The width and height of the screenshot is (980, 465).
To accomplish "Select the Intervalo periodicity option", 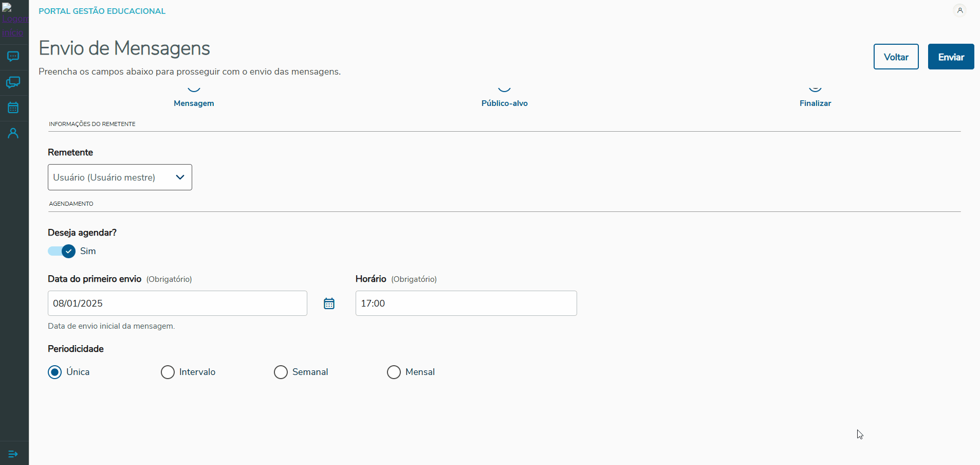I will [x=168, y=372].
